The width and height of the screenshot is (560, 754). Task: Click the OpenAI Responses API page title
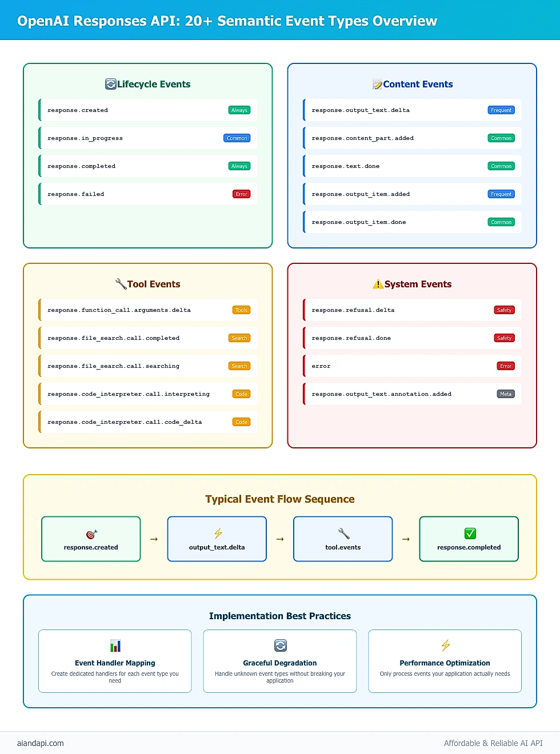[227, 21]
